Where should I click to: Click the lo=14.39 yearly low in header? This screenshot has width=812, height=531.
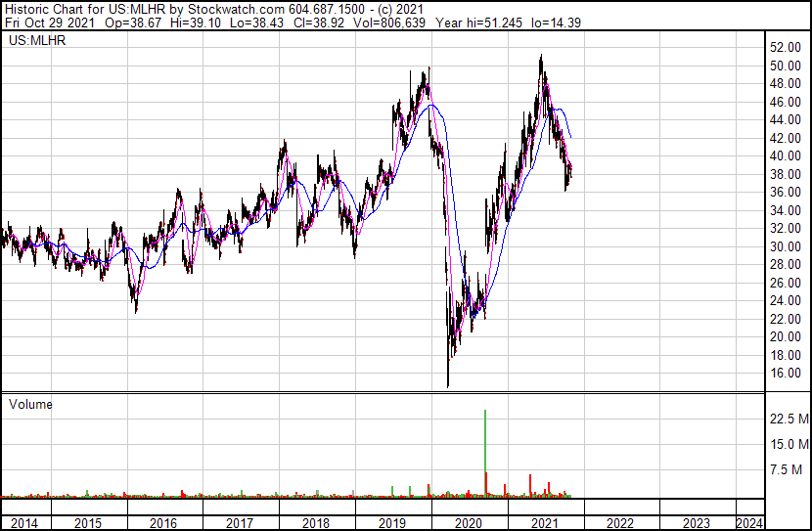point(557,22)
